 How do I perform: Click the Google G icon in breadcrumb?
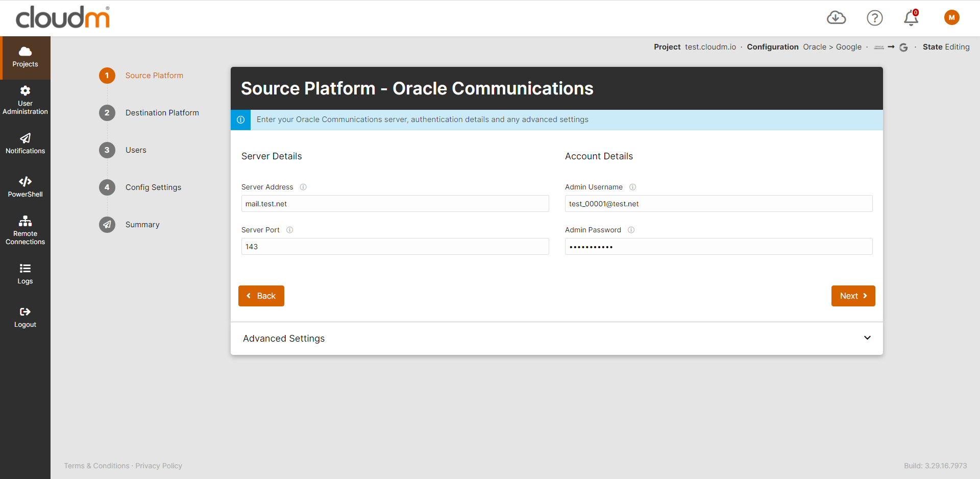coord(903,47)
